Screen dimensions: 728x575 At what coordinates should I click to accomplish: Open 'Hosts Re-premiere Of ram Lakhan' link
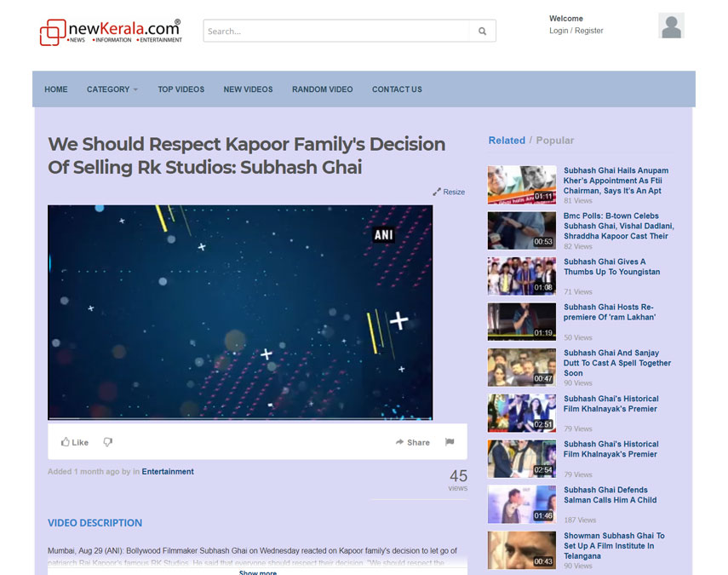pos(609,312)
